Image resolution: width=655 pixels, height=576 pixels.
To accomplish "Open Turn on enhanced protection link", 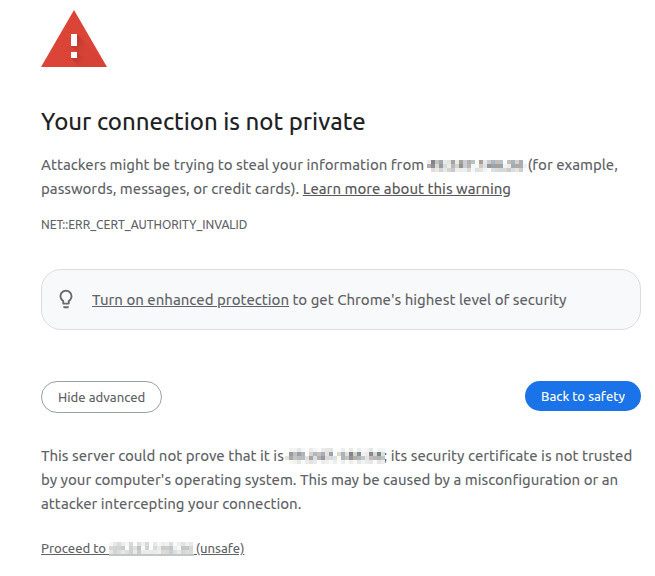I will coord(190,300).
